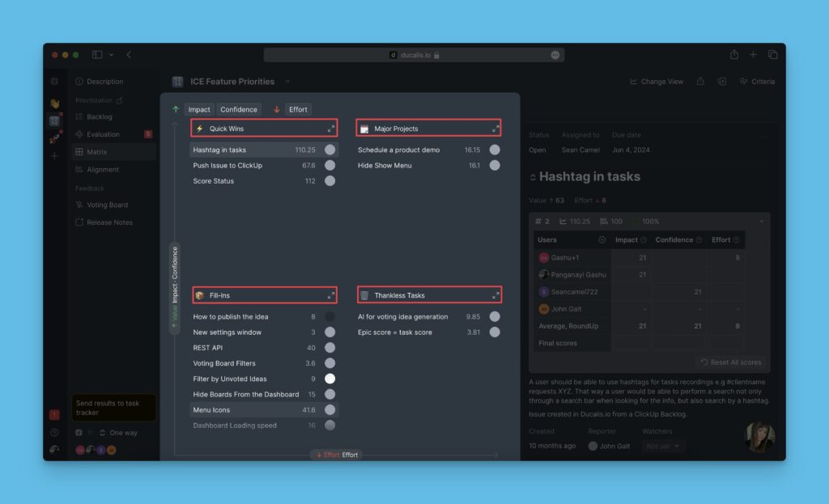Viewport: 829px width, 504px height.
Task: Select the Confidence criterion chip
Action: [x=239, y=109]
